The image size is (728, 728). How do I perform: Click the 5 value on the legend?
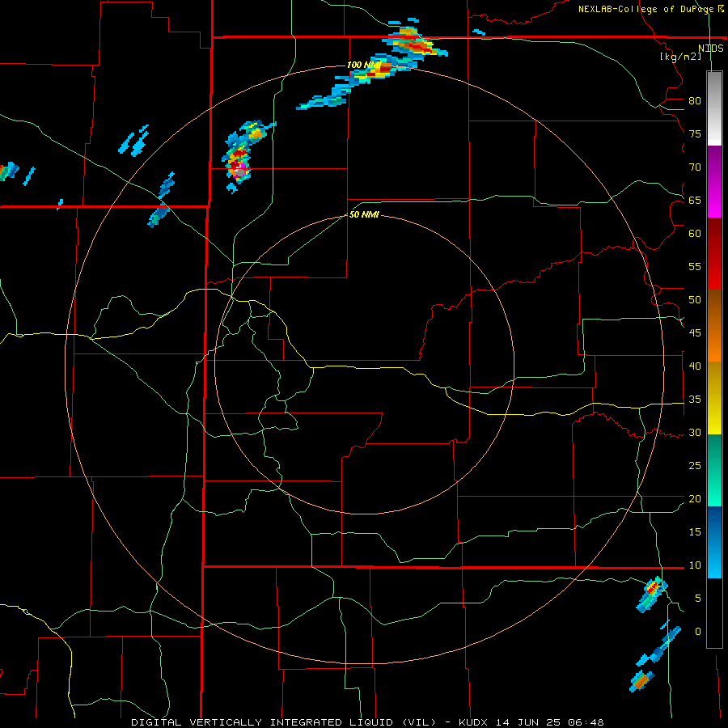[698, 599]
